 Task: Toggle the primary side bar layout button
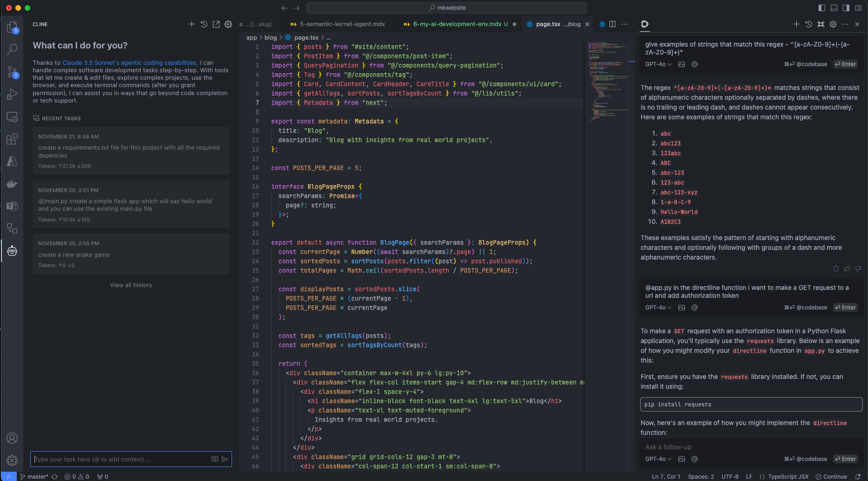tap(822, 8)
